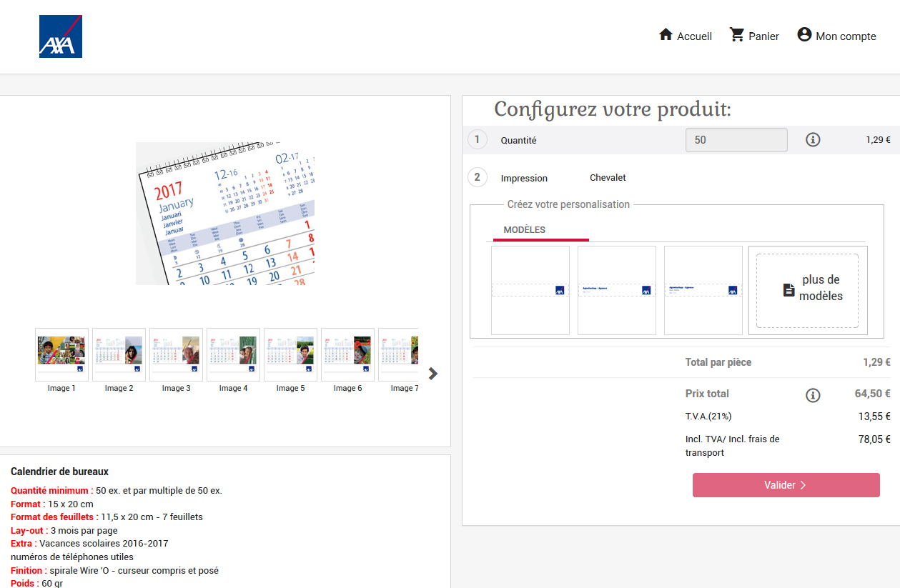
Task: Click the document icon in plus de modèles
Action: pyautogui.click(x=788, y=289)
